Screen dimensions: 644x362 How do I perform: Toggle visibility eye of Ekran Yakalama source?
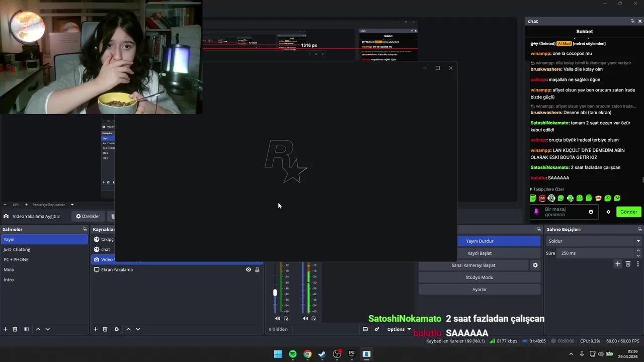(x=248, y=269)
